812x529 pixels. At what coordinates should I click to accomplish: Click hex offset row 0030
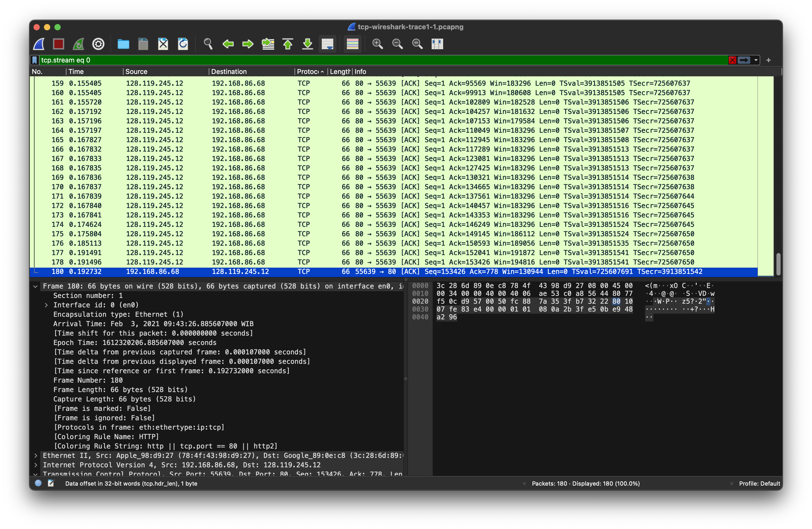(x=420, y=309)
